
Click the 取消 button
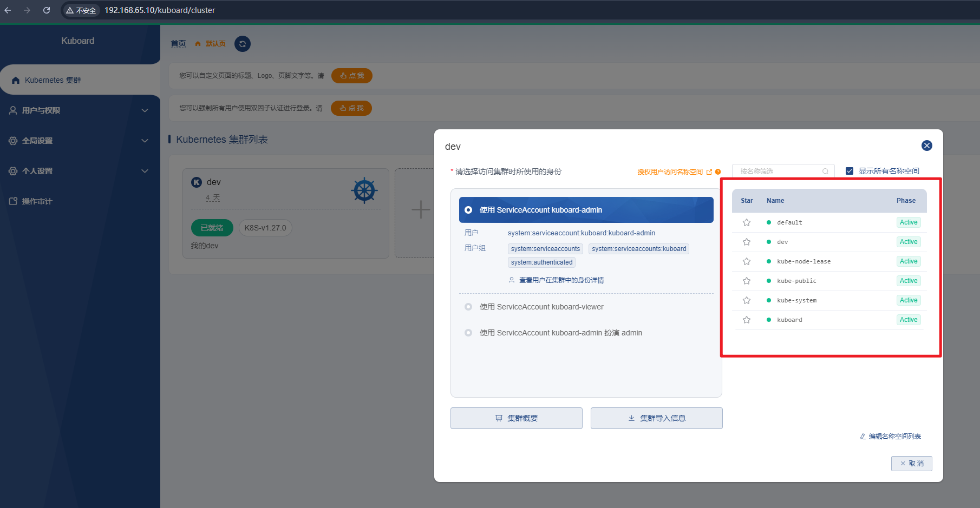[x=912, y=464]
